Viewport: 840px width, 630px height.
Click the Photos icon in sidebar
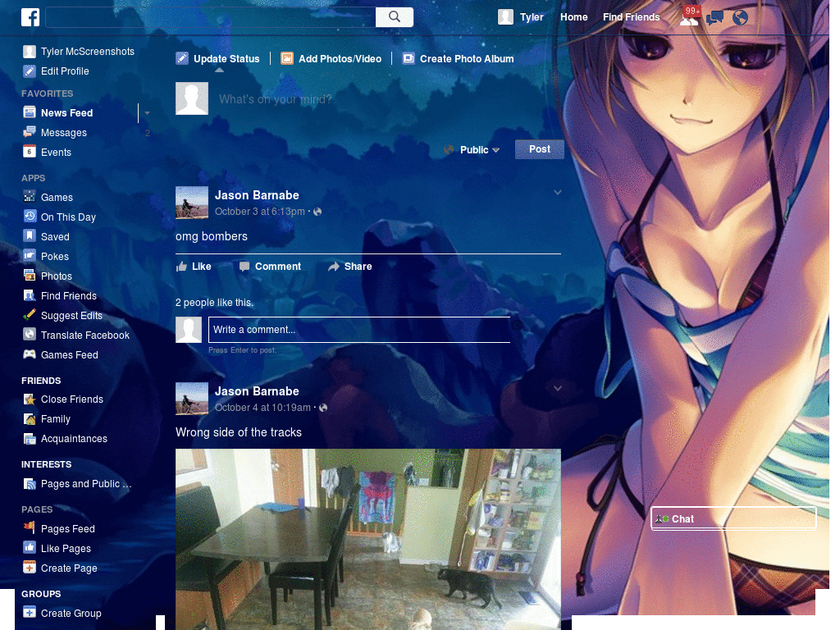pyautogui.click(x=30, y=276)
